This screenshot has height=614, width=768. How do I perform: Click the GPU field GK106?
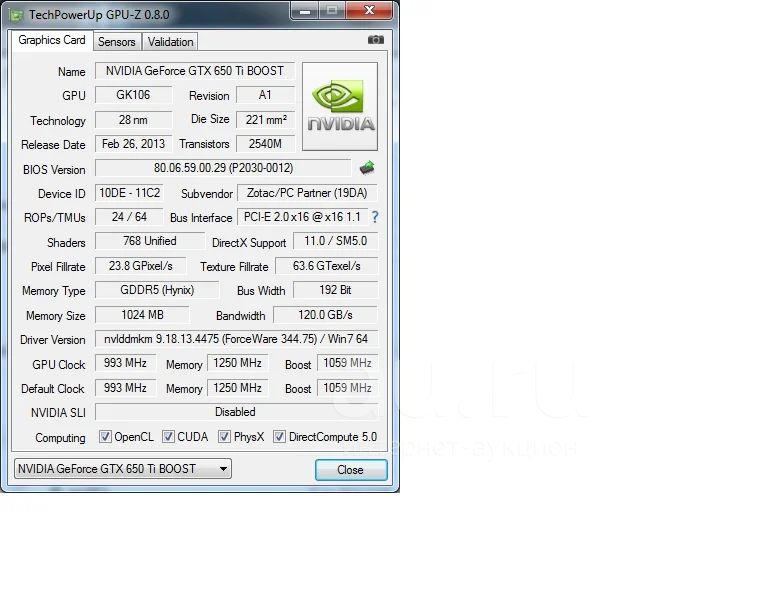coord(133,95)
